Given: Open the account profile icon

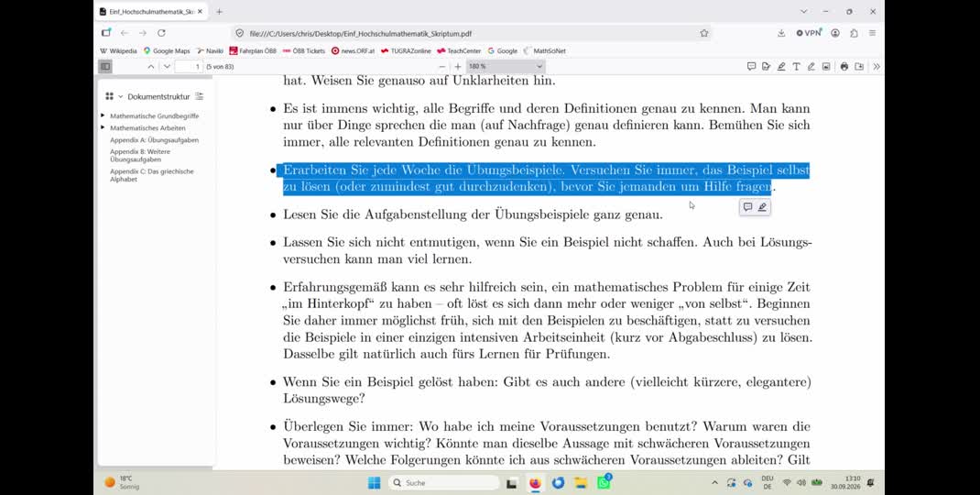Looking at the screenshot, I should point(835,33).
